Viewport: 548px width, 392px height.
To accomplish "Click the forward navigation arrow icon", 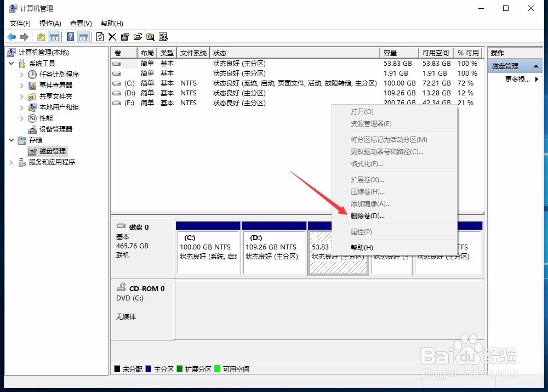I will click(24, 37).
